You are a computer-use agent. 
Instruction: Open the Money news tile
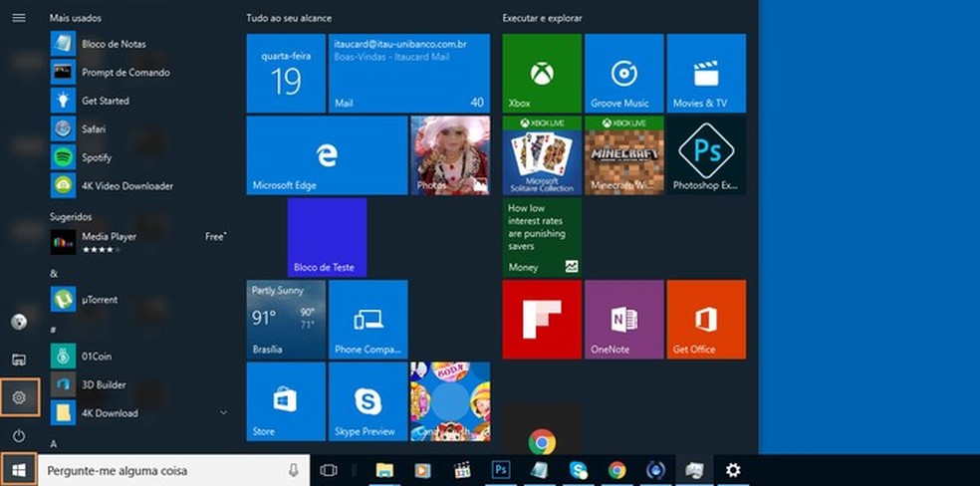tap(542, 237)
